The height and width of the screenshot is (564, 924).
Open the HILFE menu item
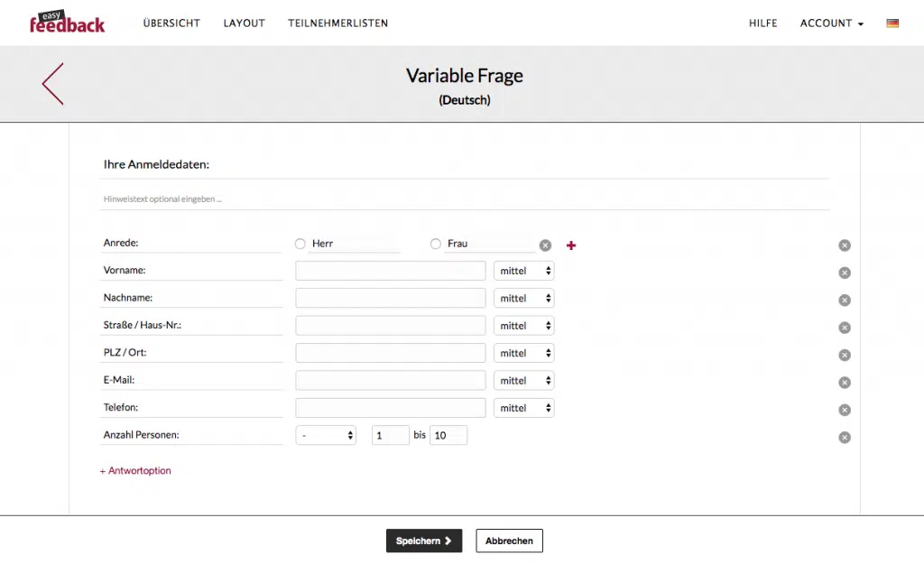[763, 23]
